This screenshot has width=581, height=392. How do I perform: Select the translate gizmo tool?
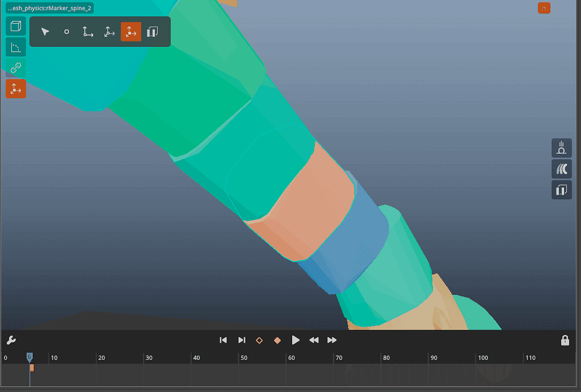point(87,32)
